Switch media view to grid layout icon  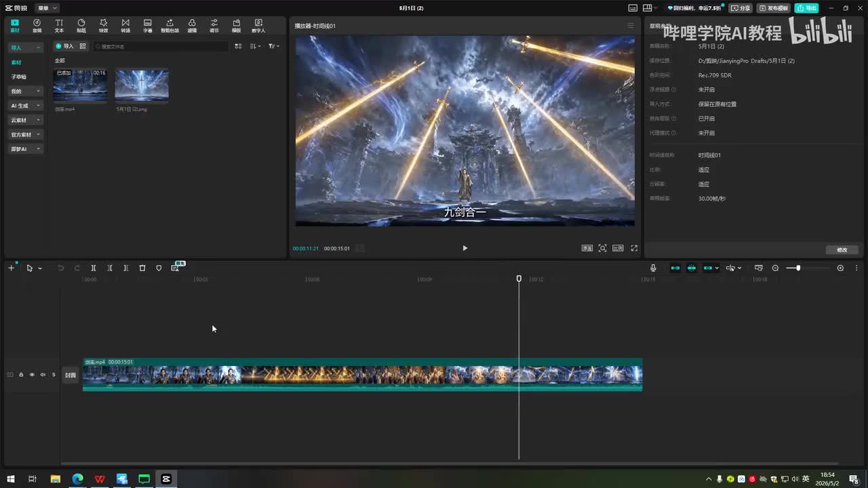(238, 46)
